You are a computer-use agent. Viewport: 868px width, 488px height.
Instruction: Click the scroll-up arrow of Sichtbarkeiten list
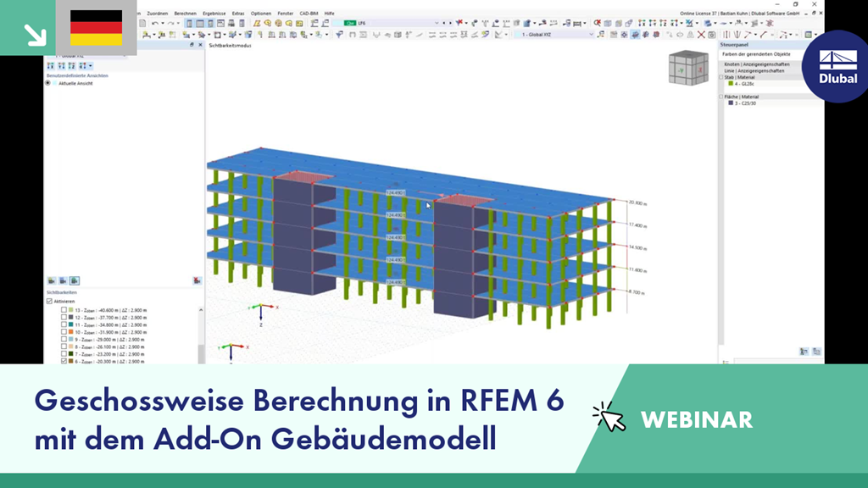tap(201, 310)
